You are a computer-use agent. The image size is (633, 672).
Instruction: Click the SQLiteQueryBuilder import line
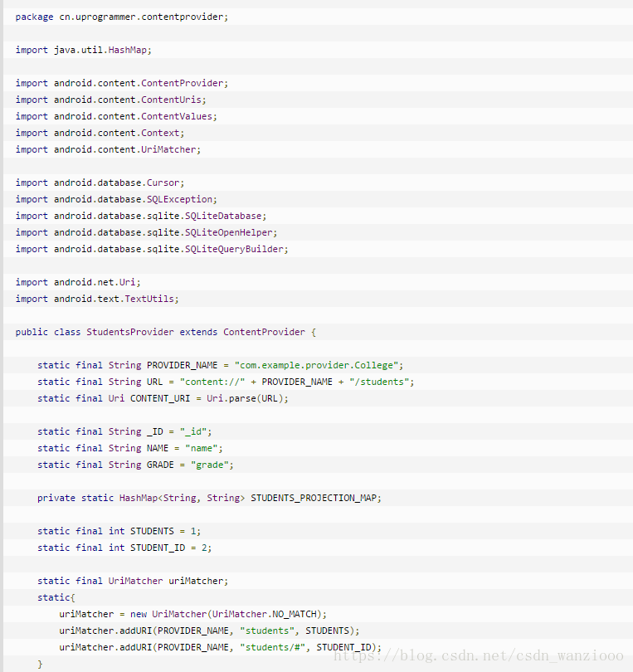(152, 249)
